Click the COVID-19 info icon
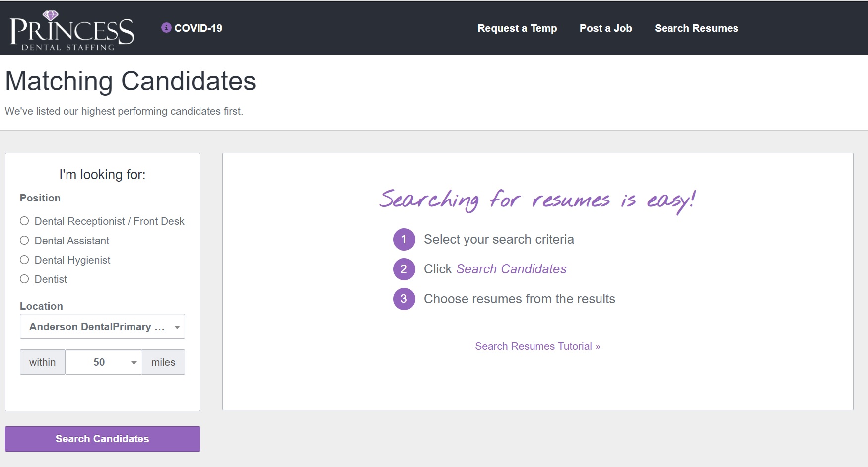868x467 pixels. [166, 28]
